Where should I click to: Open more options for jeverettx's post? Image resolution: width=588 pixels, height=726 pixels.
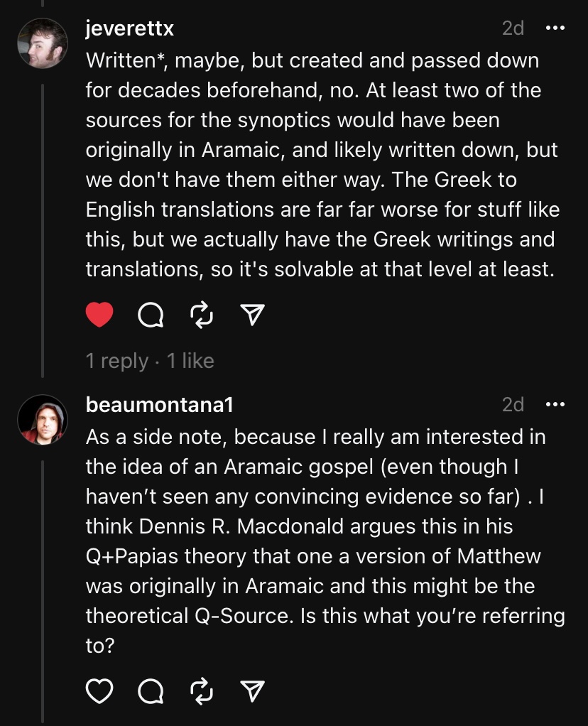(x=555, y=28)
